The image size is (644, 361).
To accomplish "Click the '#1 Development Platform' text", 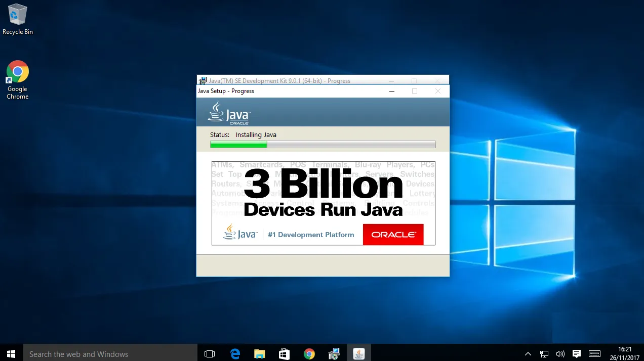I will click(x=311, y=235).
